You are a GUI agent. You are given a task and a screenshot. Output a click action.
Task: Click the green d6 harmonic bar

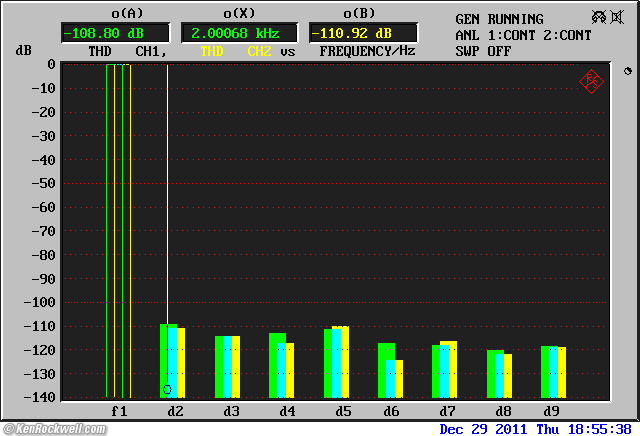(382, 371)
